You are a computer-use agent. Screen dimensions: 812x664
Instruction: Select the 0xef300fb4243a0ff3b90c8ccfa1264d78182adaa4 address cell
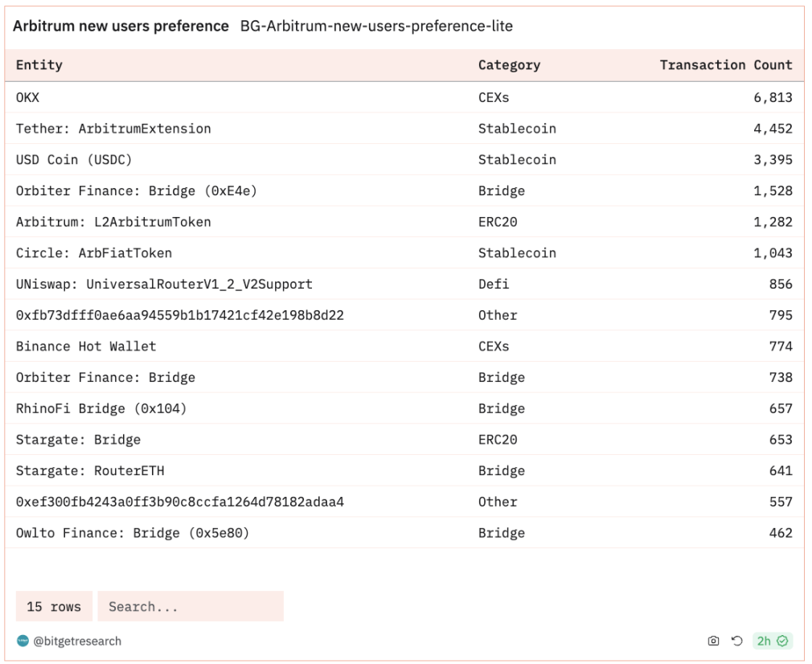[x=180, y=502]
